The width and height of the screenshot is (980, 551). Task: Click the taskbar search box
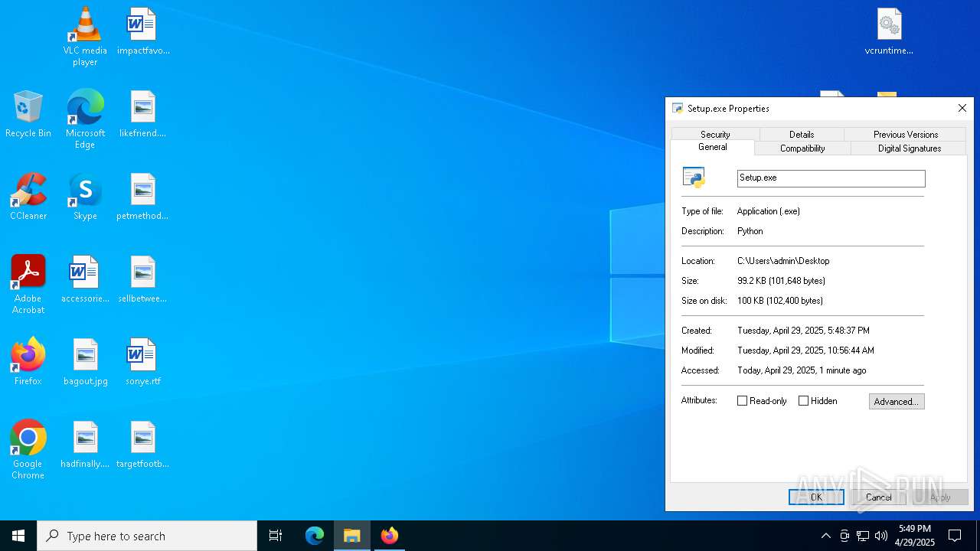[x=147, y=536]
